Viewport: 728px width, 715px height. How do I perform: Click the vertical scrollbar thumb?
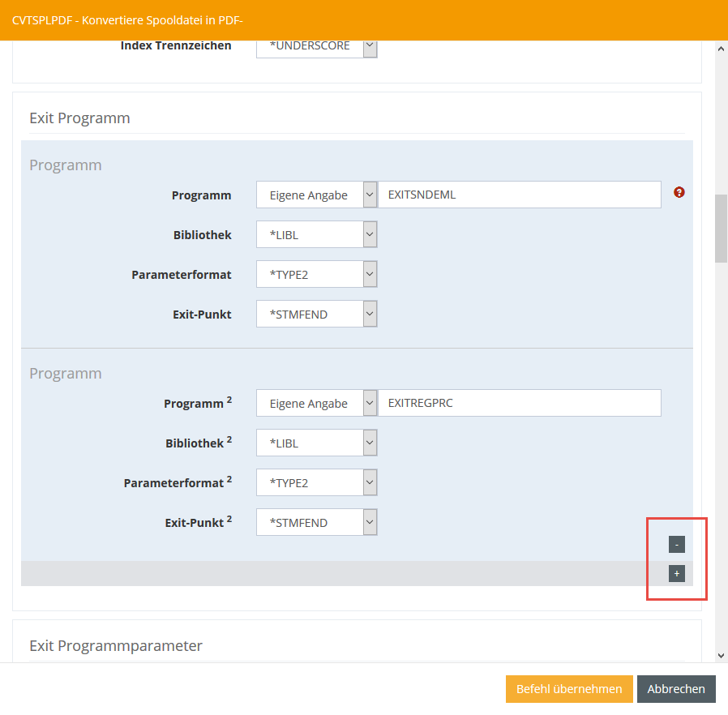(x=721, y=229)
